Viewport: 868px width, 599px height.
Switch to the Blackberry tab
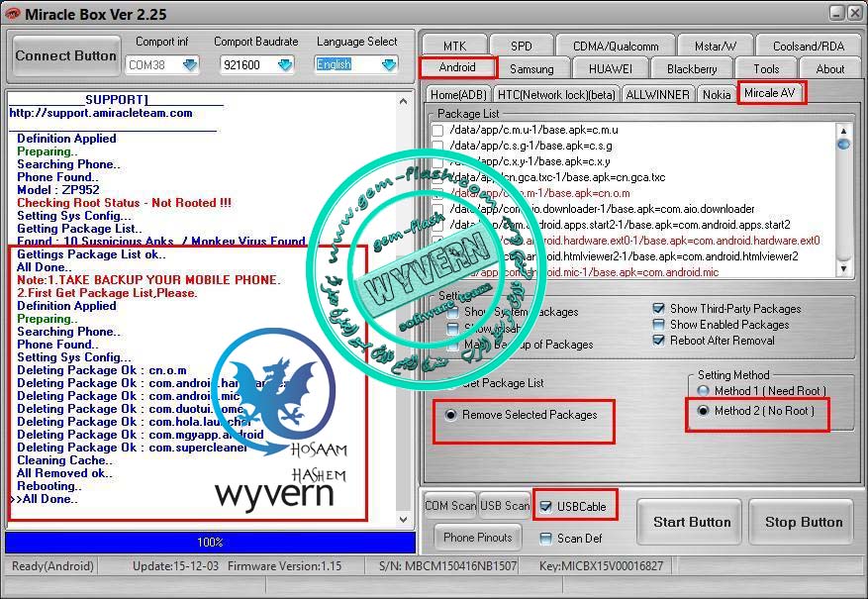pyautogui.click(x=692, y=69)
